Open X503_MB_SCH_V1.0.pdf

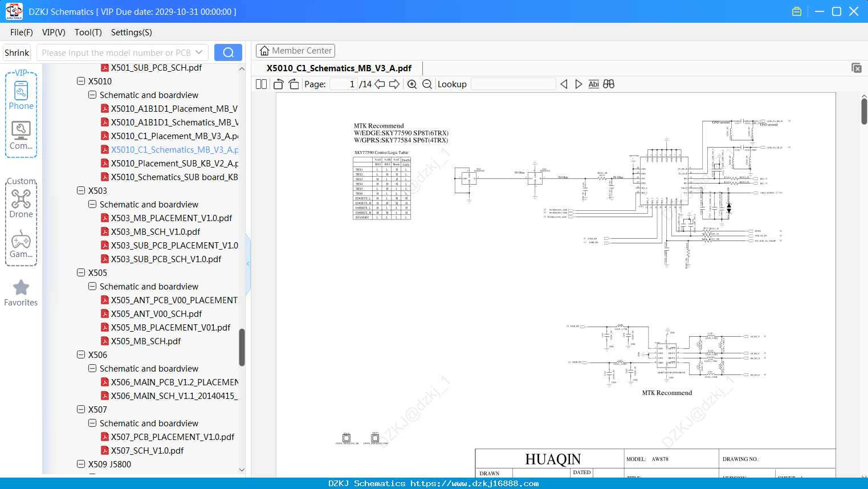pyautogui.click(x=150, y=232)
